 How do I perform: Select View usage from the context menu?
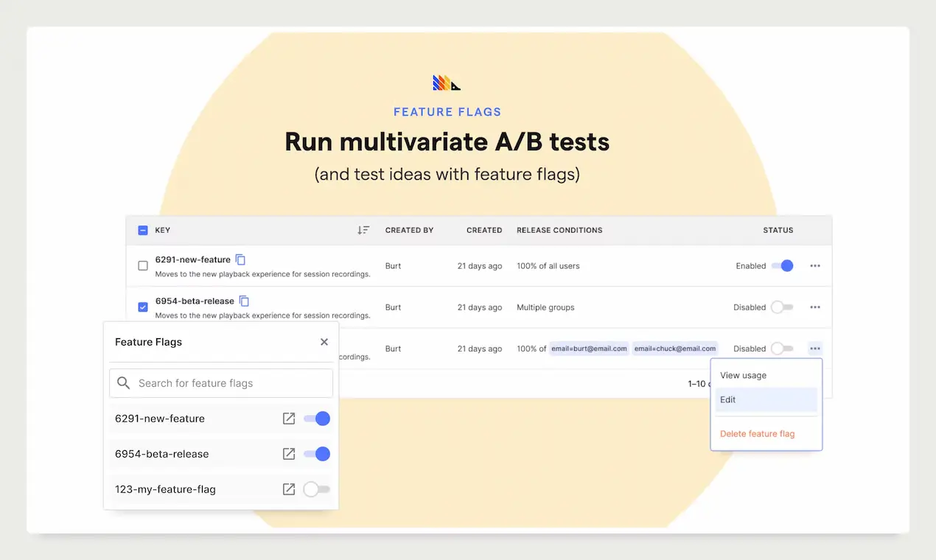(743, 375)
